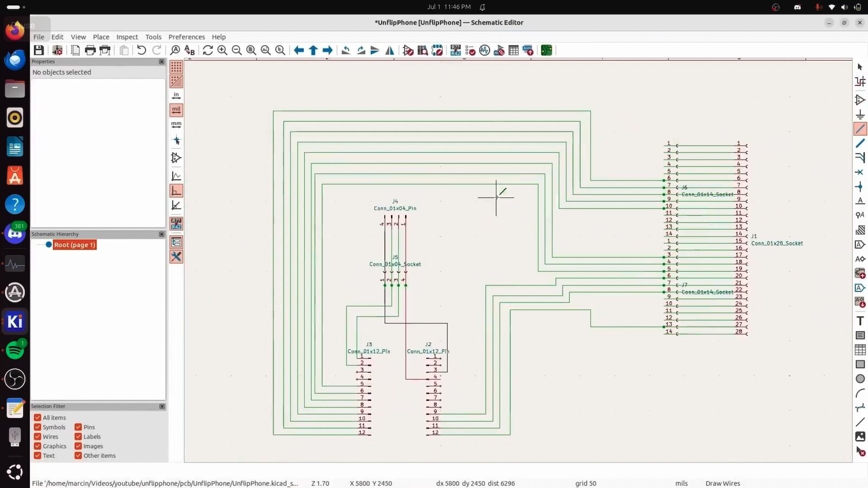Click the Undo arrow in the toolbar
The height and width of the screenshot is (488, 868).
pos(141,50)
